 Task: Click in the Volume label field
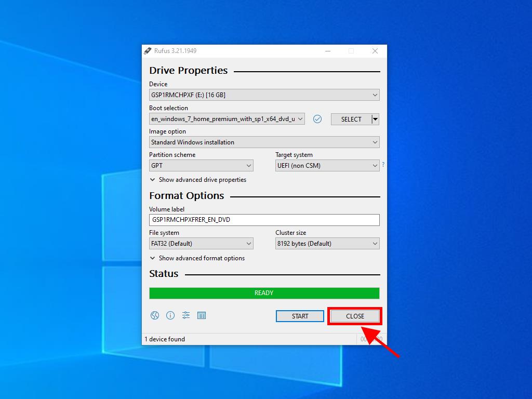coord(264,220)
